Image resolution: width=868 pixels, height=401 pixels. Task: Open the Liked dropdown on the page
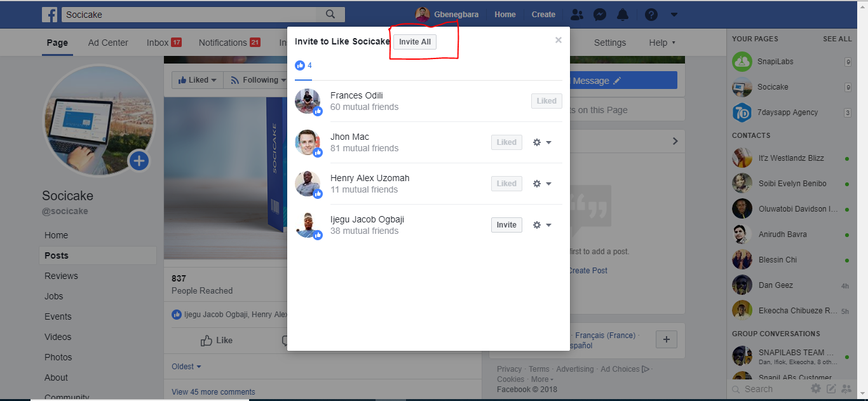pos(198,80)
